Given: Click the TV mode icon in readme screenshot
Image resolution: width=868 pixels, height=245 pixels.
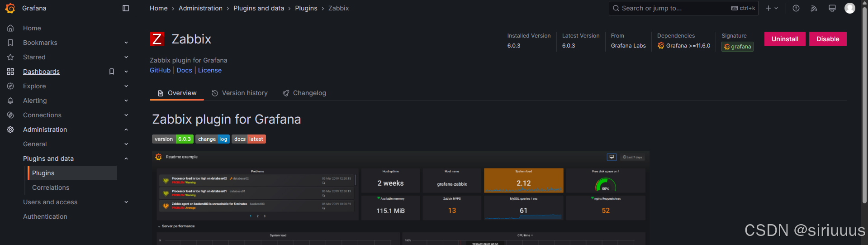Looking at the screenshot, I should click(x=612, y=157).
